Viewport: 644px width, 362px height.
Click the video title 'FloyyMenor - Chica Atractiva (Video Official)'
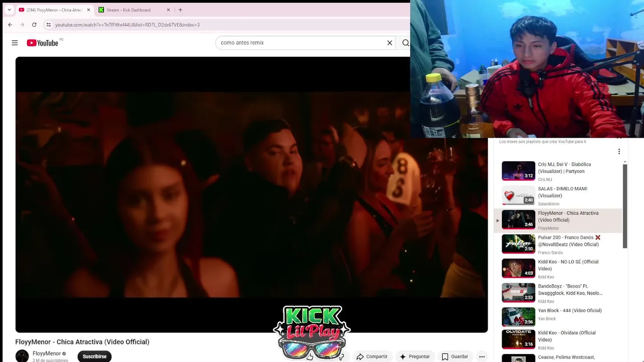coord(83,342)
